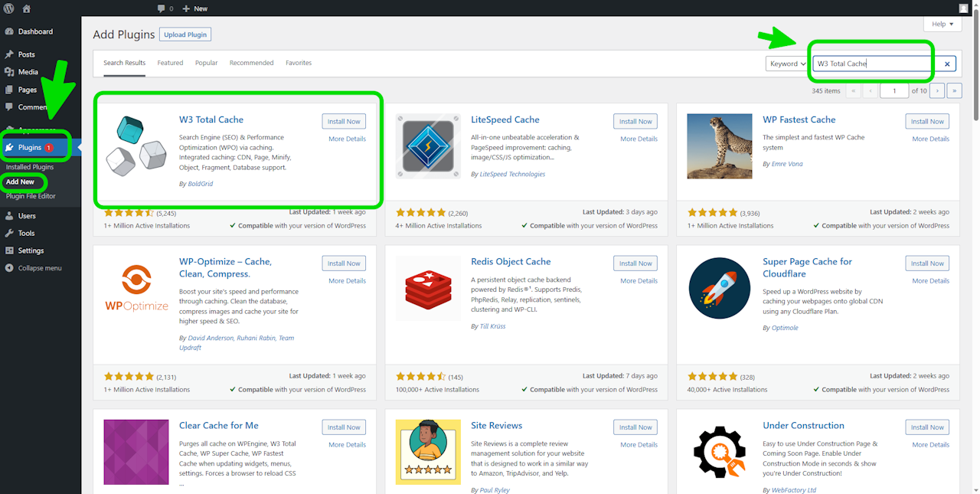Select Add New submenu item
980x494 pixels.
[x=21, y=182]
